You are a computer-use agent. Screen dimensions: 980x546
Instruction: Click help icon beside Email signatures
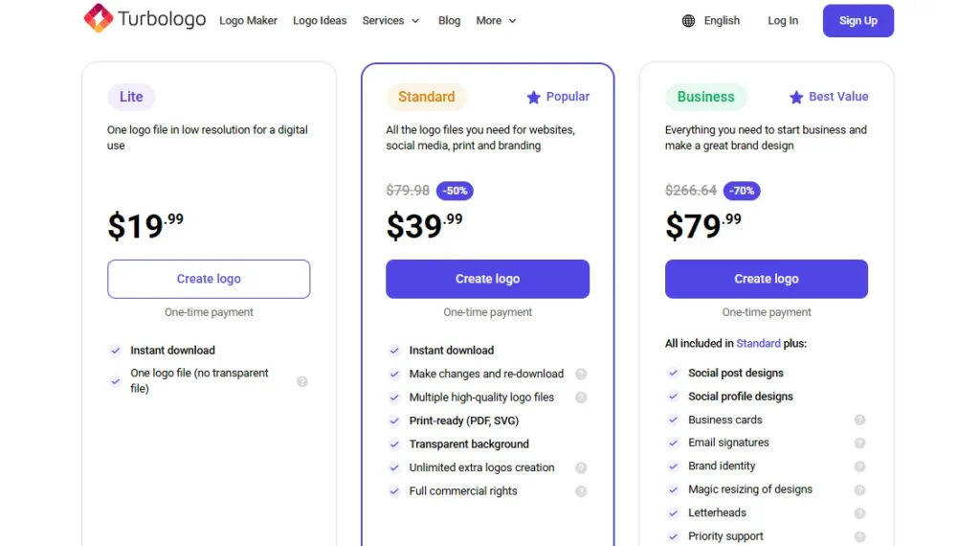tap(859, 443)
